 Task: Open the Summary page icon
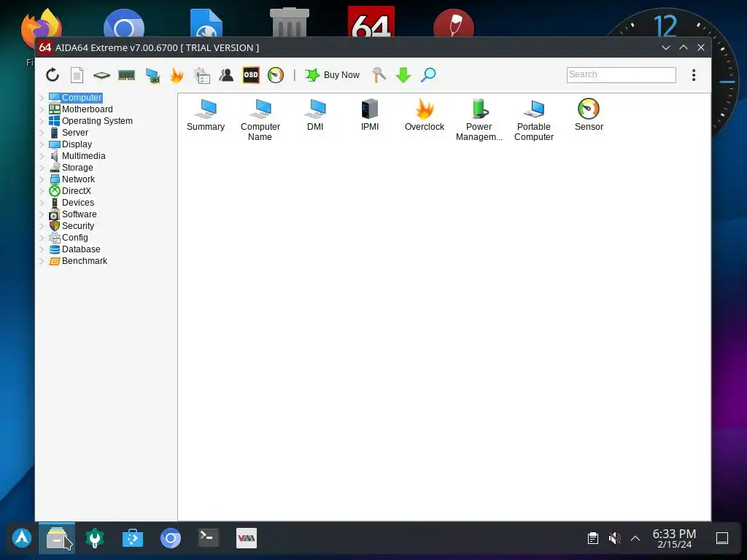pos(205,114)
